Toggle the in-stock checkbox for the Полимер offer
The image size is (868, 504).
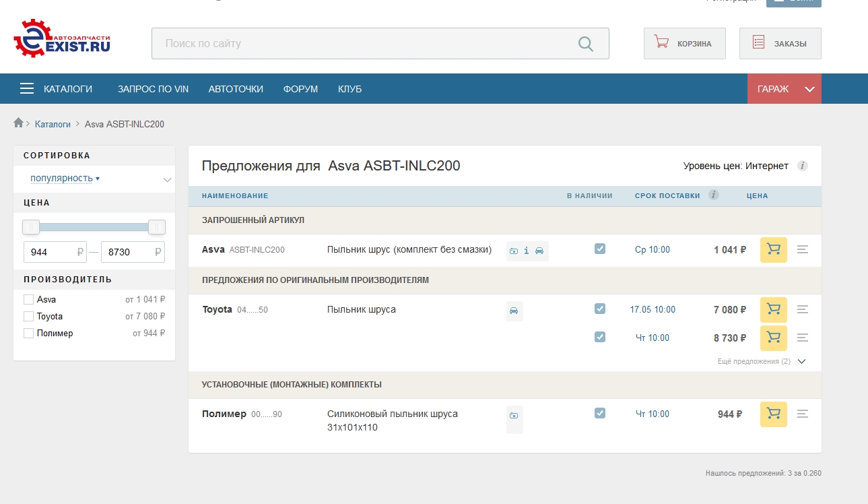click(x=600, y=413)
